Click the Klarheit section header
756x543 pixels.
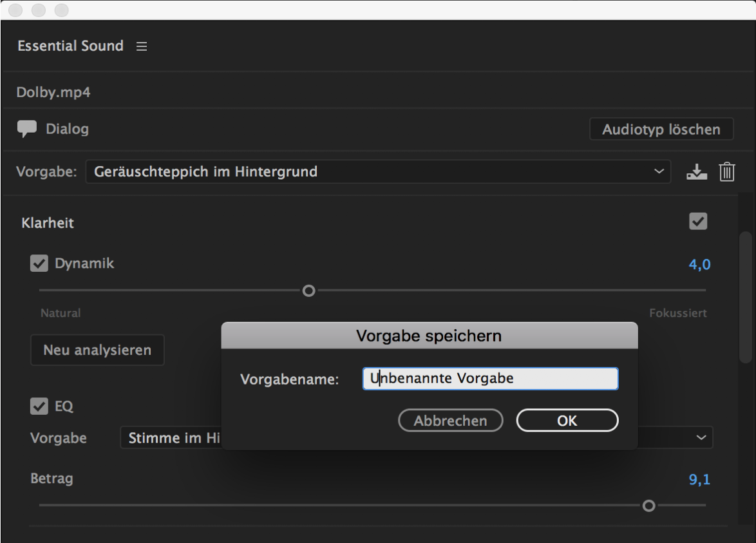[x=48, y=223]
